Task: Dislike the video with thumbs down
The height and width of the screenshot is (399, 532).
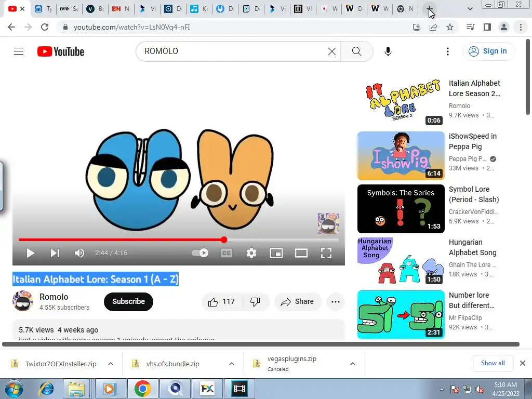Action: pyautogui.click(x=255, y=302)
